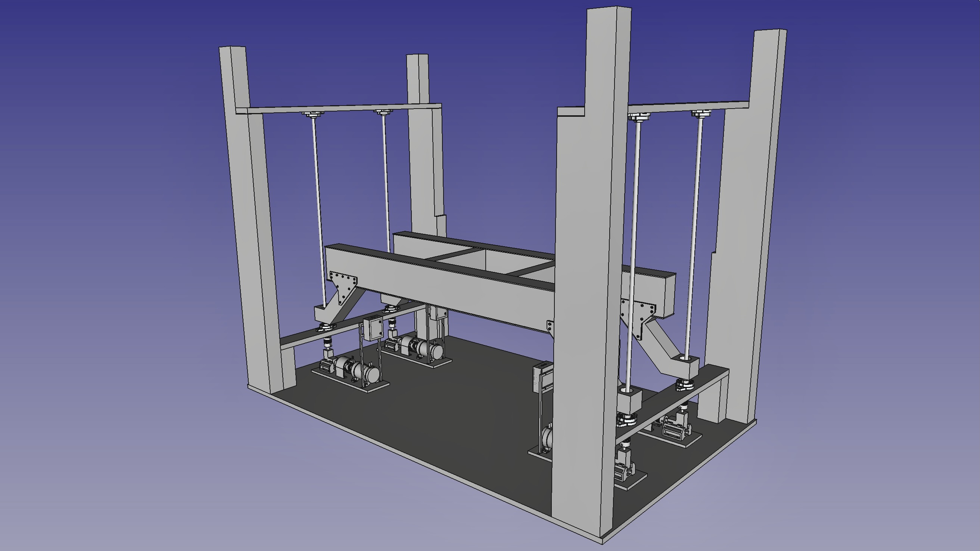980x551 pixels.
Task: Click the leftmost vertical lead screw rod
Action: pos(318,209)
